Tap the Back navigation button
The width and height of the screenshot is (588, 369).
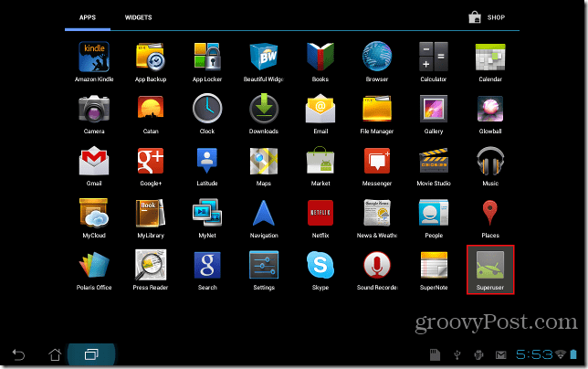18,354
